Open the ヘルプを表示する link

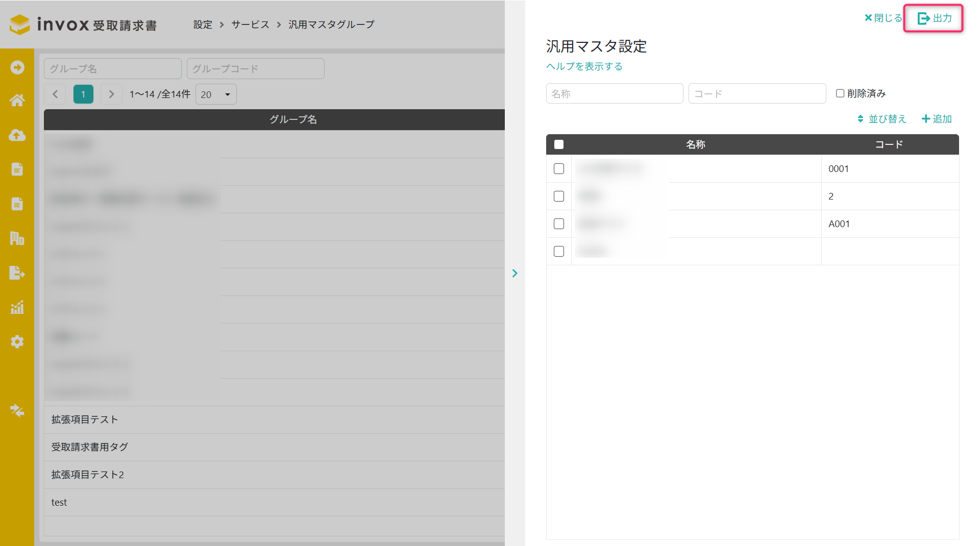coord(584,66)
